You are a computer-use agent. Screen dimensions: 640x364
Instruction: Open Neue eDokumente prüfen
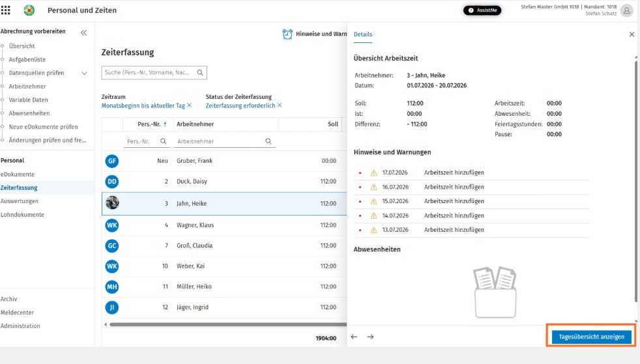[43, 127]
